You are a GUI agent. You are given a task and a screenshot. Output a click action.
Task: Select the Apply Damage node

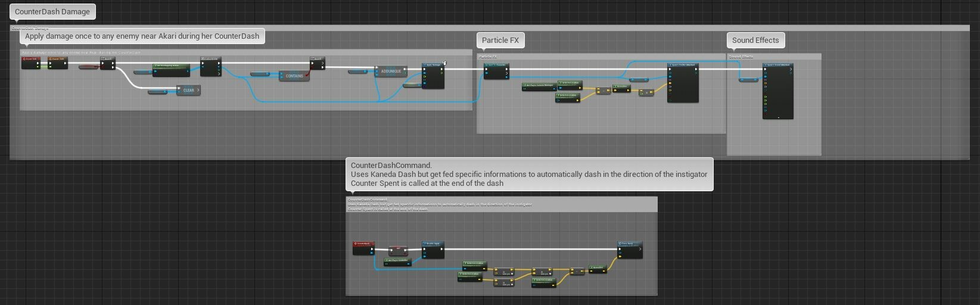[433, 76]
